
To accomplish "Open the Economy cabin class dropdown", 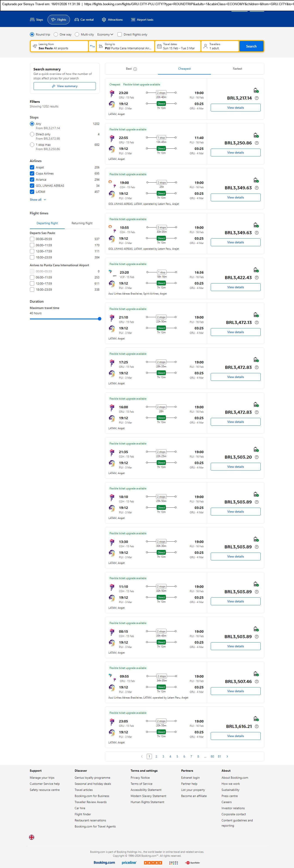I will (x=105, y=34).
